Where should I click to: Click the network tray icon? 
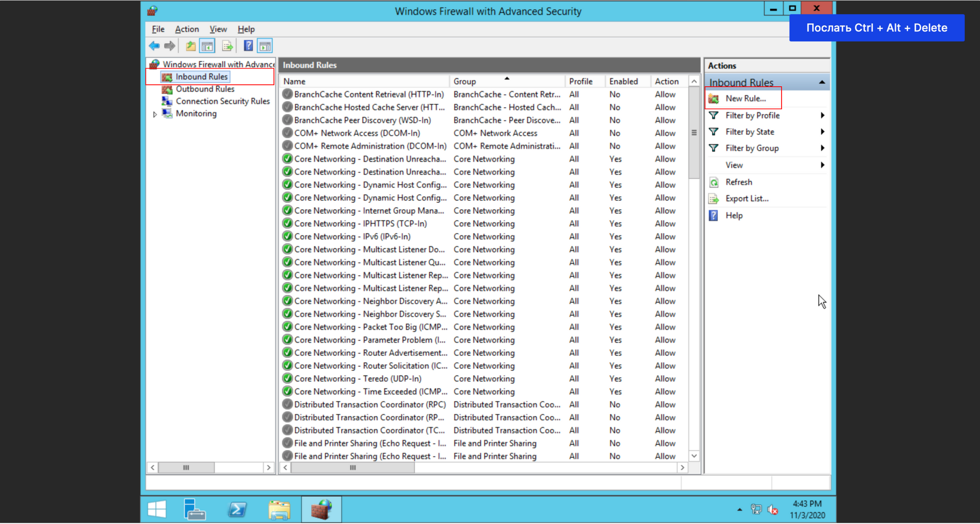click(x=756, y=510)
